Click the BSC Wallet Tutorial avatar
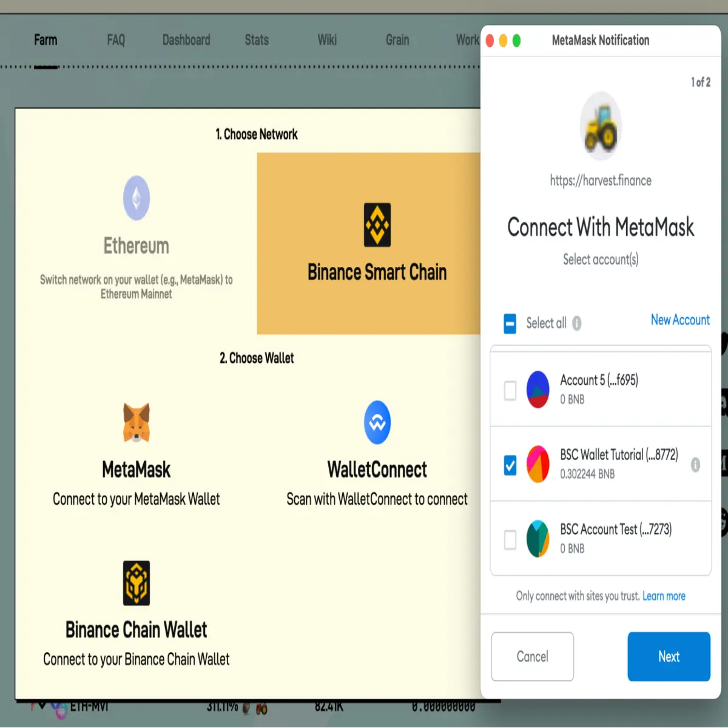 538,464
